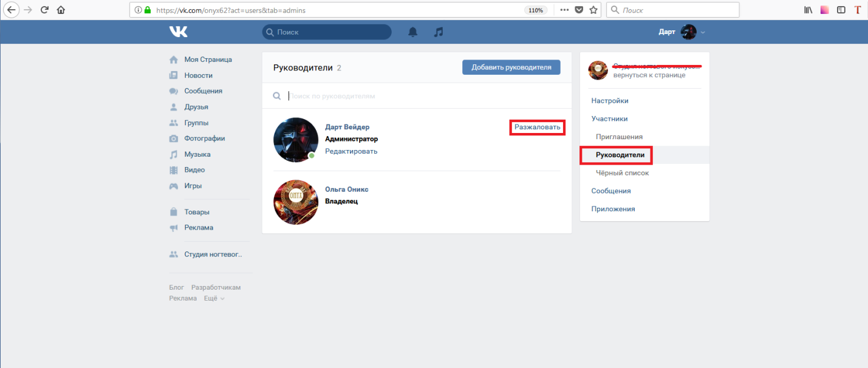Image resolution: width=868 pixels, height=368 pixels.
Task: Open page actions three-dot menu
Action: click(564, 10)
